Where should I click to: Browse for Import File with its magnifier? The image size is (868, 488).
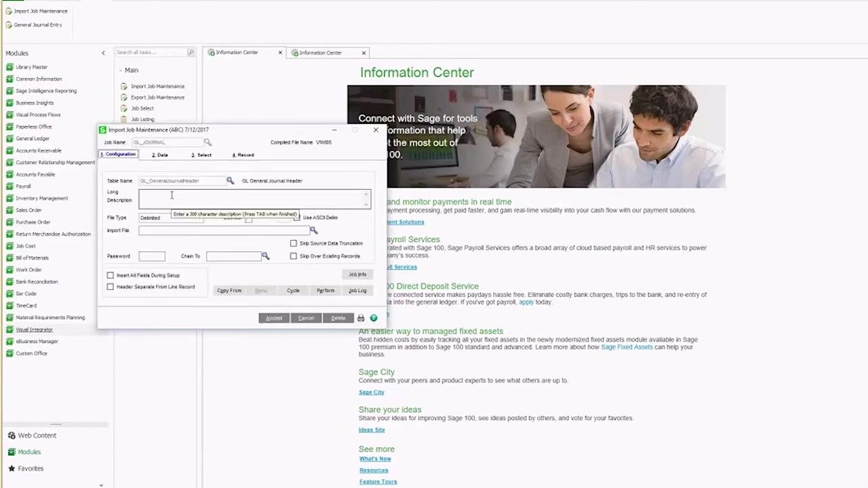(313, 230)
